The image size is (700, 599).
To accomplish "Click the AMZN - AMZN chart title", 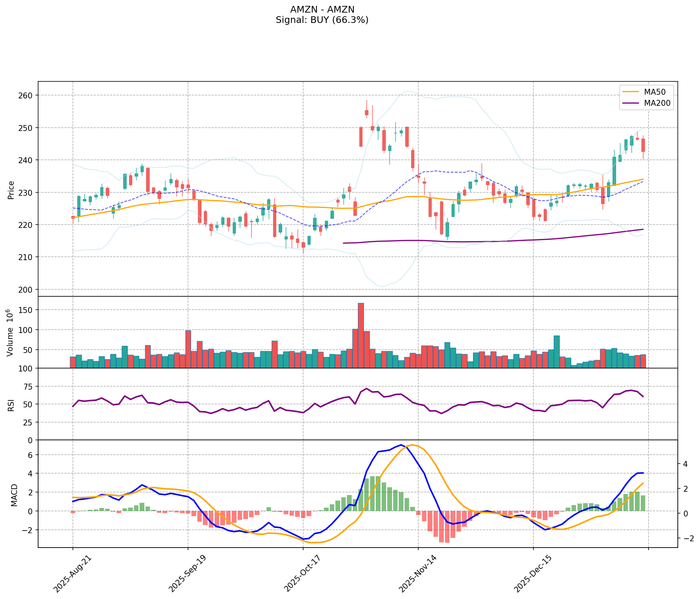I will (322, 10).
